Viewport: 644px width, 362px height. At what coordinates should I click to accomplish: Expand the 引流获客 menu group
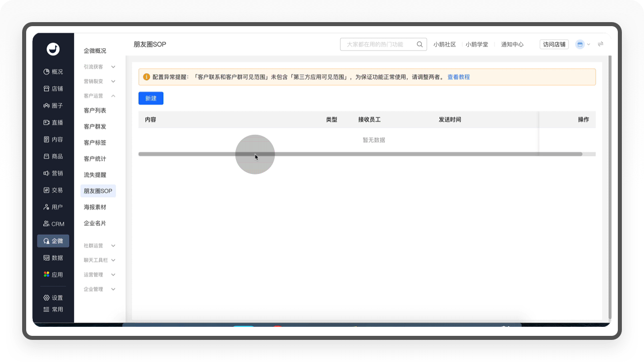tap(100, 67)
